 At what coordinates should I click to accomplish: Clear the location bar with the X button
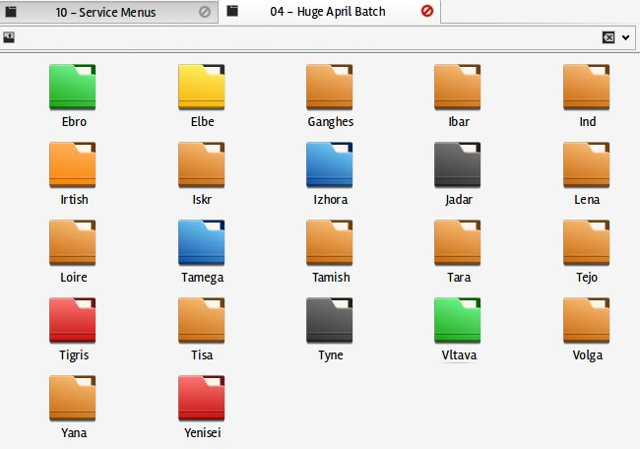click(608, 37)
